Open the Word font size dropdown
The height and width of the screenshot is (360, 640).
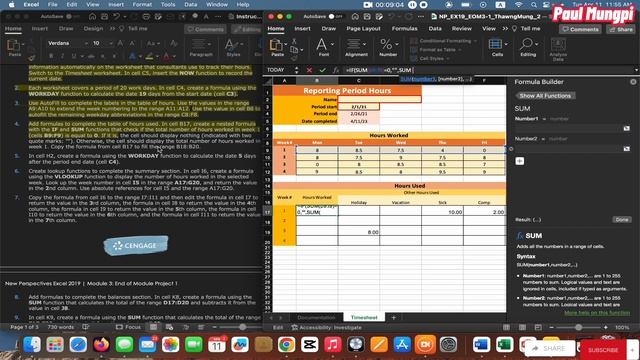pyautogui.click(x=111, y=43)
